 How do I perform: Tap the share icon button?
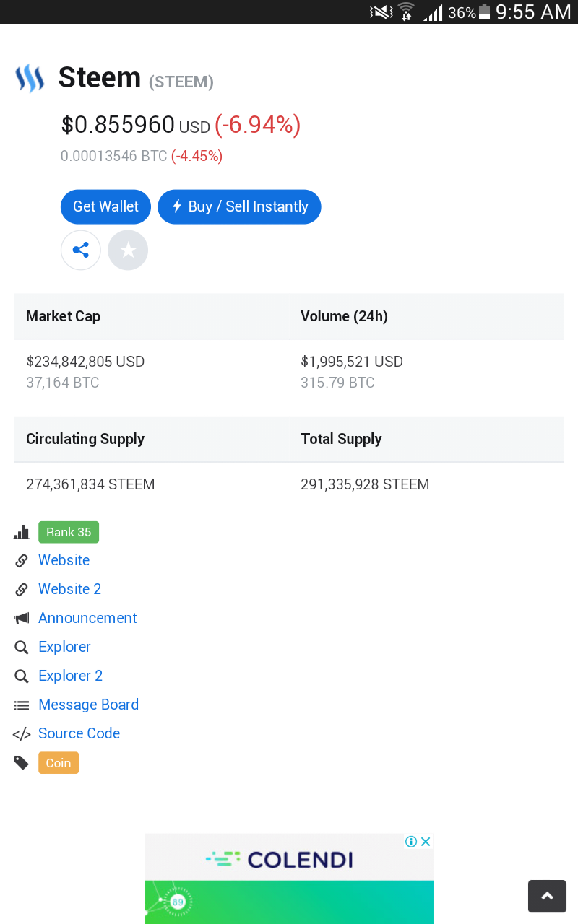click(81, 250)
